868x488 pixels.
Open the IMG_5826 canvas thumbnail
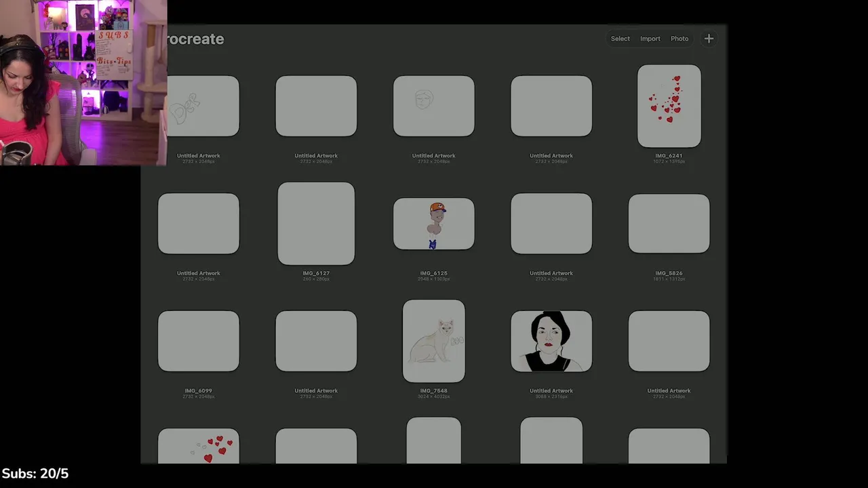point(669,224)
